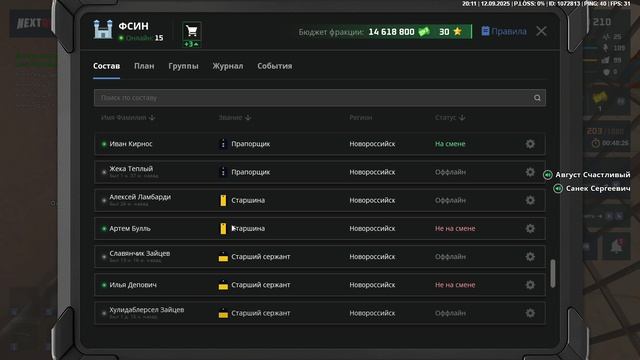Screen dimensions: 640x360
Task: Open settings gear for Хулидаблерсел Зайцев
Action: coord(530,313)
